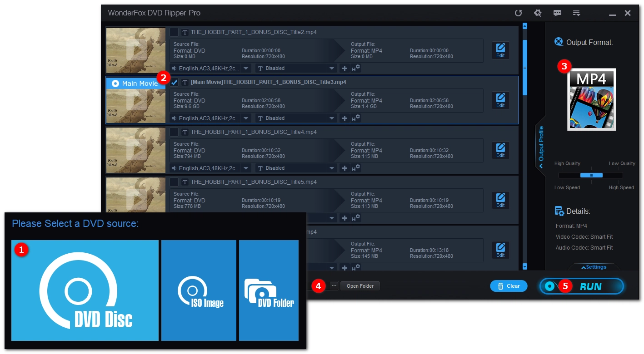Check the Title5 checkbox

tap(174, 182)
